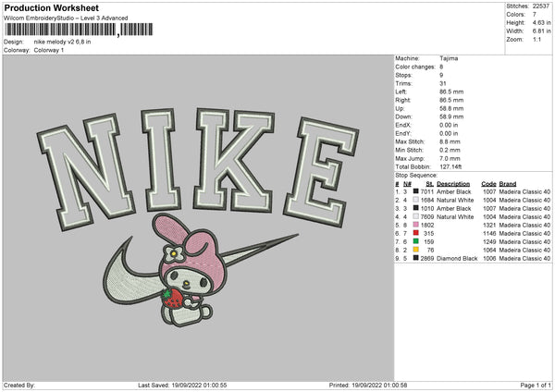Click stitch count '7011' in stop 1
555x392 pixels.
click(x=427, y=191)
